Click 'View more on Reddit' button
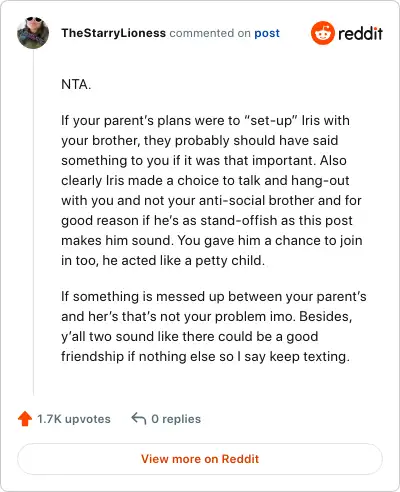Image resolution: width=400 pixels, height=492 pixels. click(x=200, y=459)
